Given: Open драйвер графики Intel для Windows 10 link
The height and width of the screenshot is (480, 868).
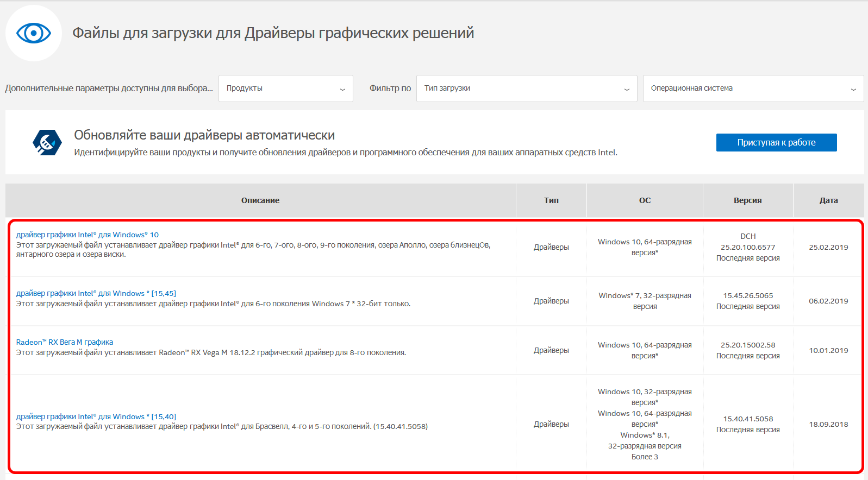Looking at the screenshot, I should 88,235.
